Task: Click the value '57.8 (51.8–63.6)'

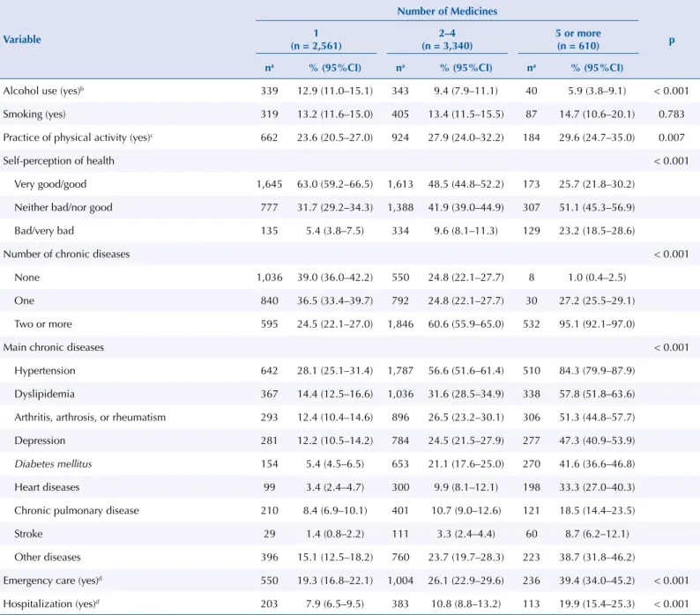Action: point(597,394)
